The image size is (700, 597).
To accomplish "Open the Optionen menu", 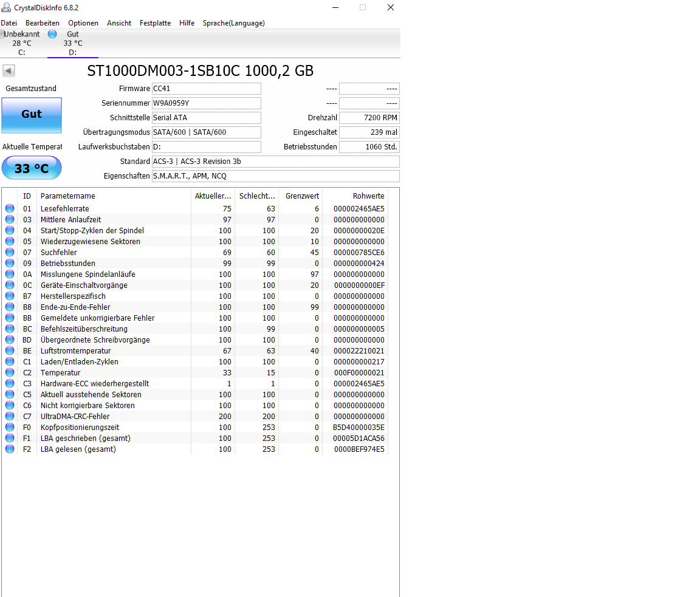I will (x=83, y=23).
